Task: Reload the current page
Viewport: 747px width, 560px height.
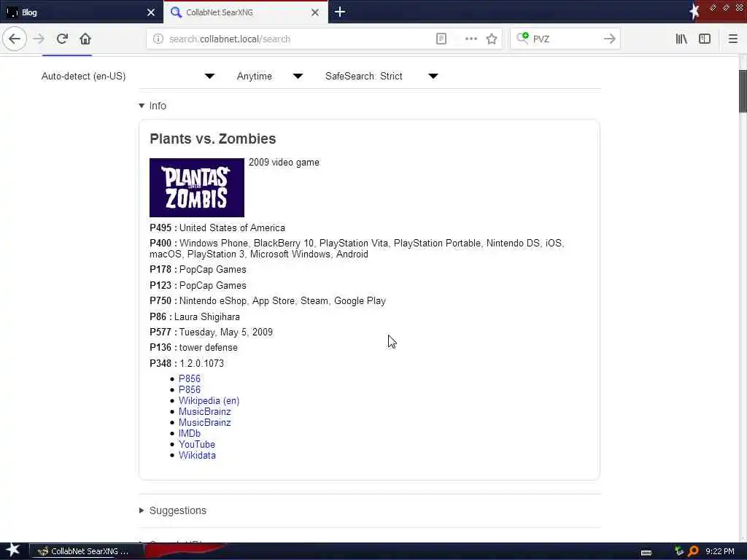Action: click(x=62, y=39)
